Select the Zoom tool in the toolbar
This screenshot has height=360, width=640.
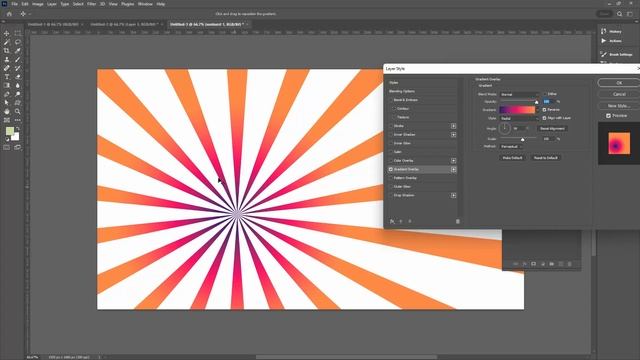click(18, 111)
